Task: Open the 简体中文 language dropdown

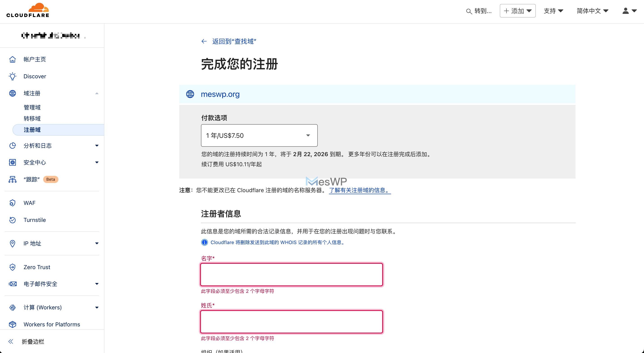Action: click(592, 11)
